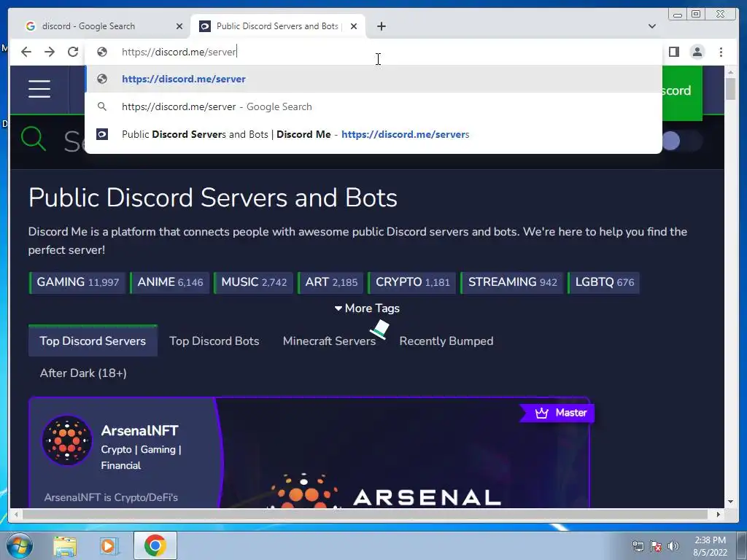This screenshot has height=560, width=747.
Task: Select the https://discord.me/server suggestion
Action: point(373,79)
